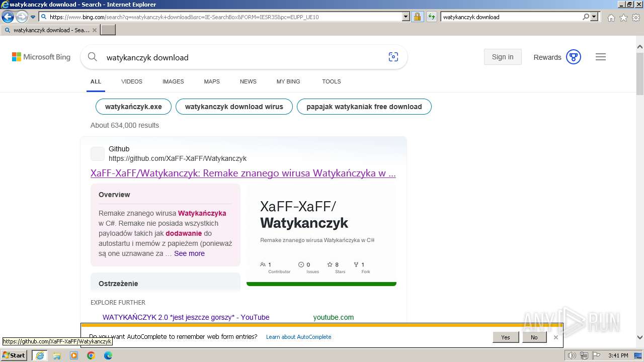
Task: Switch to the MAPS tab
Action: (212, 81)
